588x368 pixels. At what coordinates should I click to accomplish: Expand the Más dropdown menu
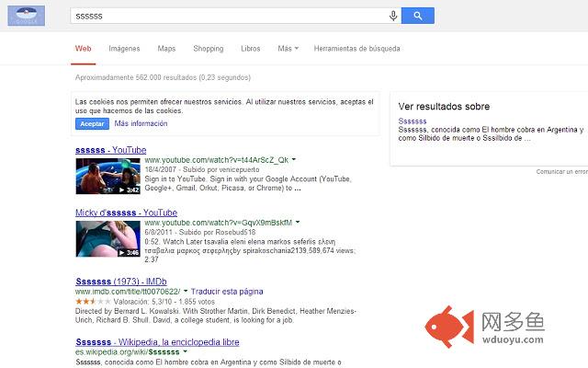[288, 49]
